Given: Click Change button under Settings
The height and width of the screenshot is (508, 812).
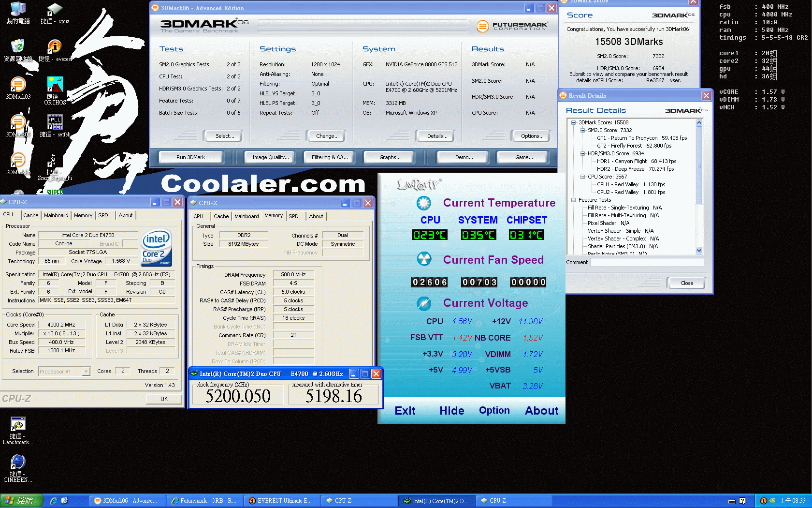Looking at the screenshot, I should pyautogui.click(x=327, y=136).
